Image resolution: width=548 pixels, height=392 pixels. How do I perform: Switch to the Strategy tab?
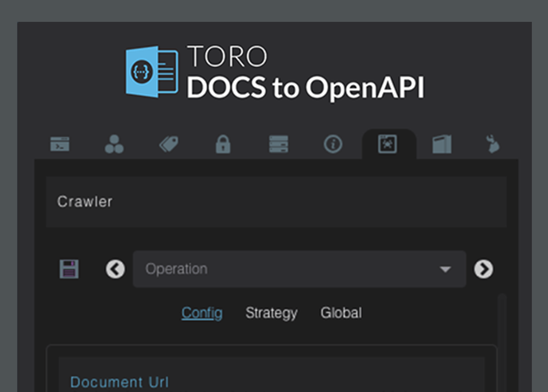coord(271,313)
